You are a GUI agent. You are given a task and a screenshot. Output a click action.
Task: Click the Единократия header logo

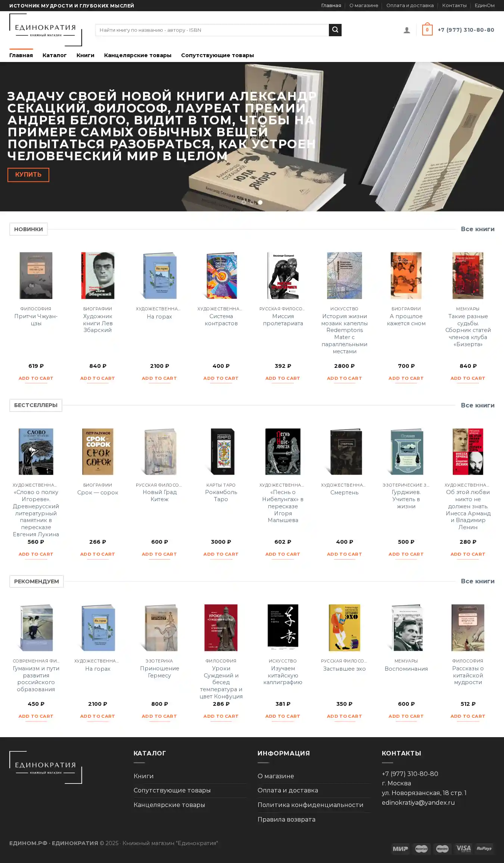[x=46, y=30]
